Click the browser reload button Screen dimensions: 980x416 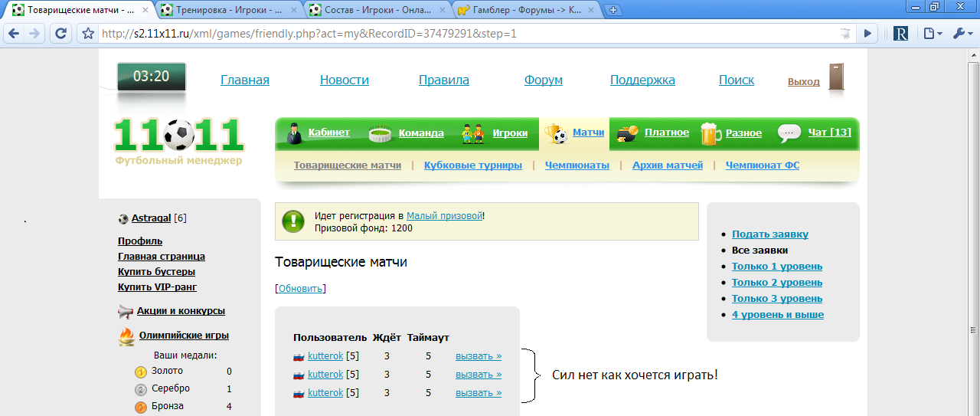point(60,34)
